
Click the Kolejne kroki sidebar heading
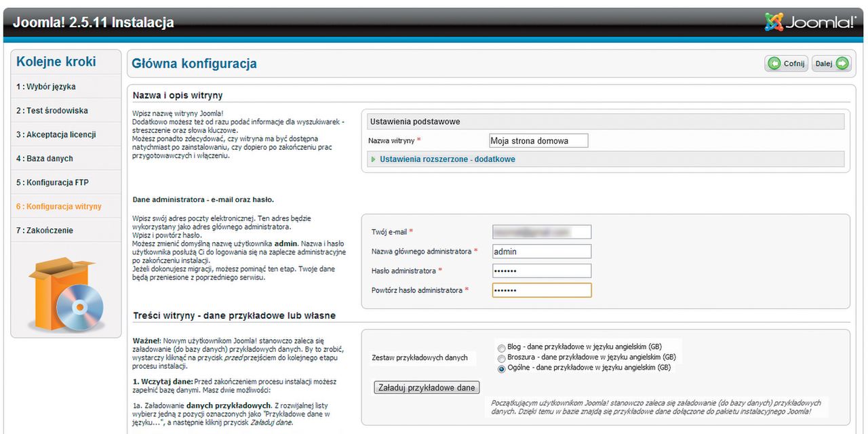tap(56, 62)
